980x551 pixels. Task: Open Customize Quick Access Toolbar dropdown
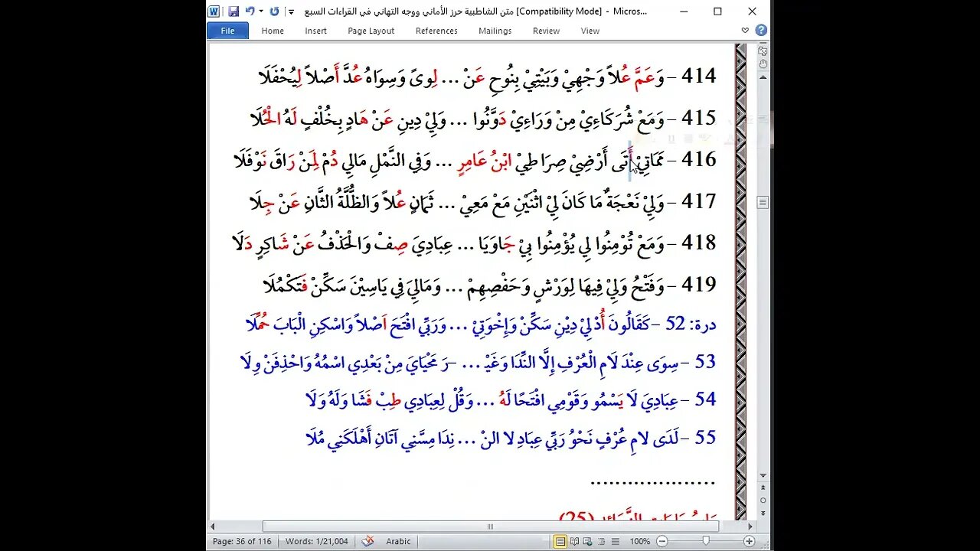tap(291, 11)
